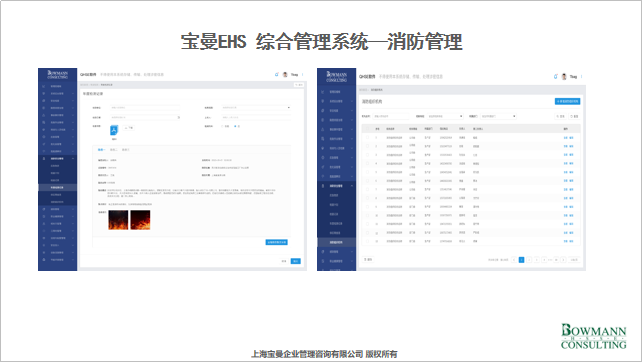Click the blue PDF attachment icon
The height and width of the screenshot is (362, 643).
click(x=114, y=130)
